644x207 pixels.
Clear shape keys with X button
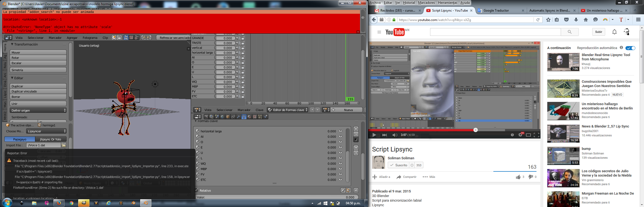(356, 190)
